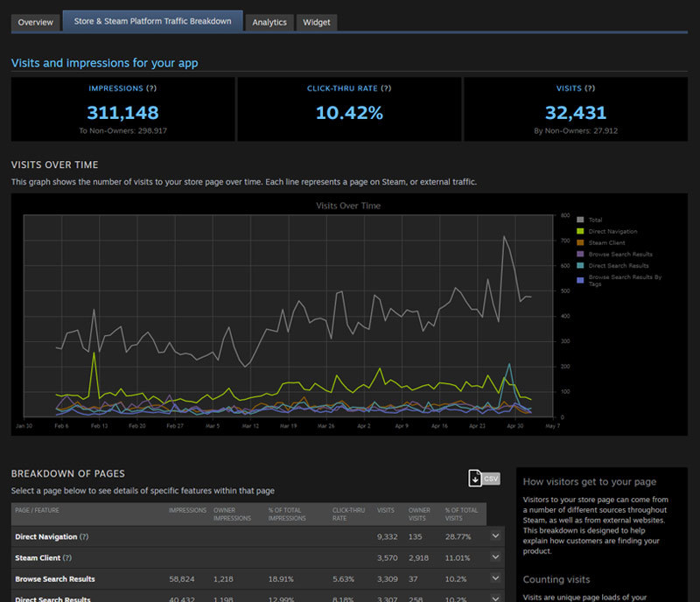
Task: Switch to the Analytics tab
Action: click(269, 22)
